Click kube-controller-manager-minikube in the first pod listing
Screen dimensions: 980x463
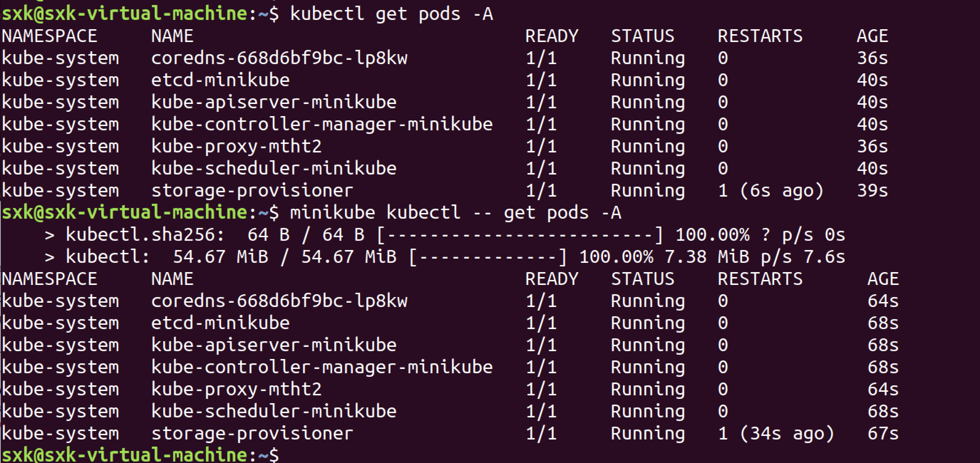click(322, 124)
